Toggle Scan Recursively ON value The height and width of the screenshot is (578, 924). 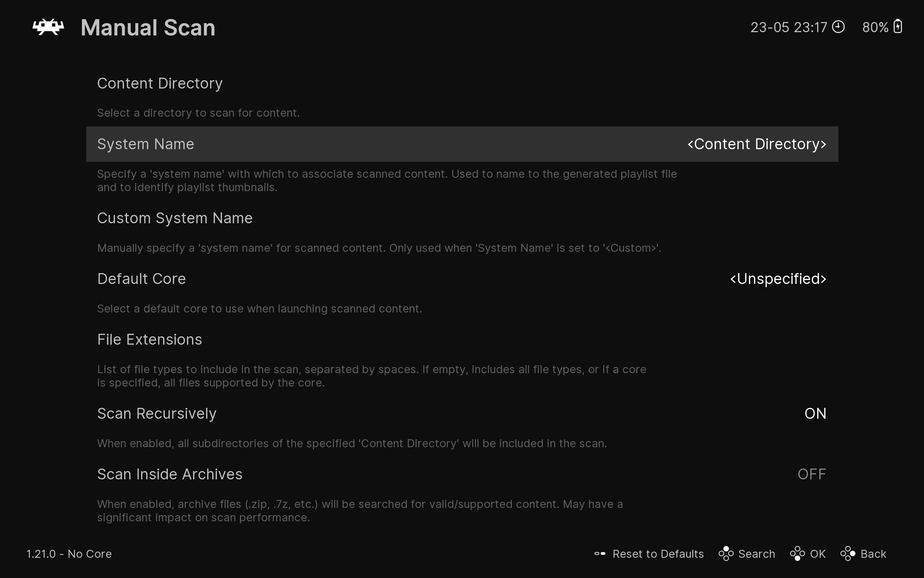coord(815,414)
